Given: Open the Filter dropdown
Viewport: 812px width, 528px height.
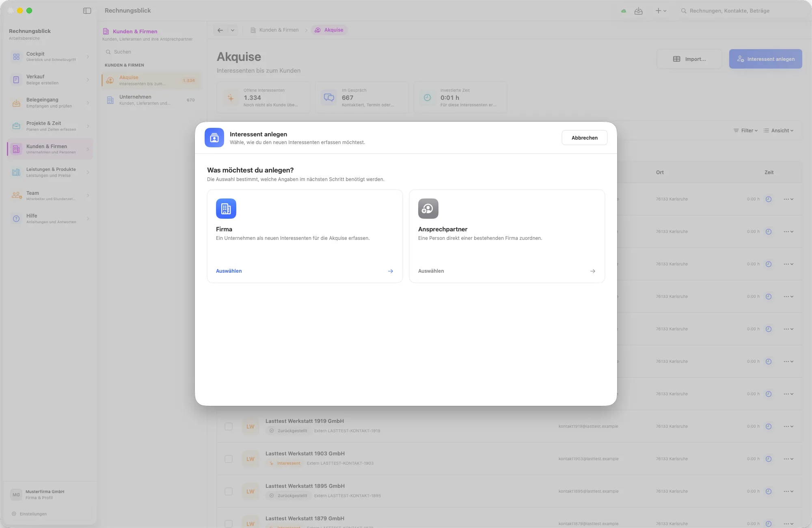Looking at the screenshot, I should click(x=745, y=131).
